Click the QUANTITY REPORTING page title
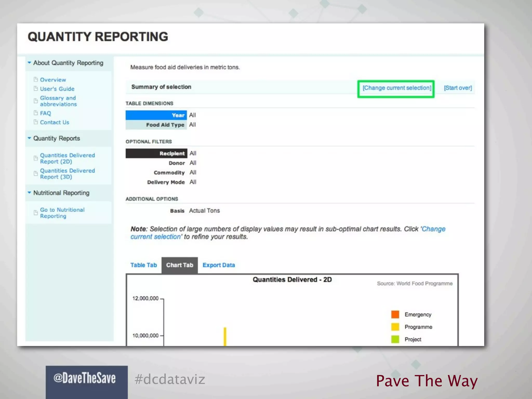Image resolution: width=532 pixels, height=399 pixels. point(98,37)
